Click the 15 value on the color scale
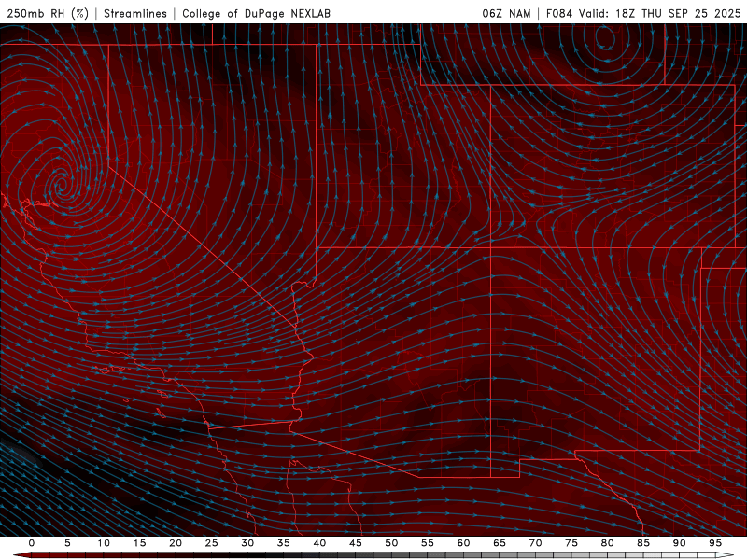Screen dimensions: 747x560 tap(139, 543)
